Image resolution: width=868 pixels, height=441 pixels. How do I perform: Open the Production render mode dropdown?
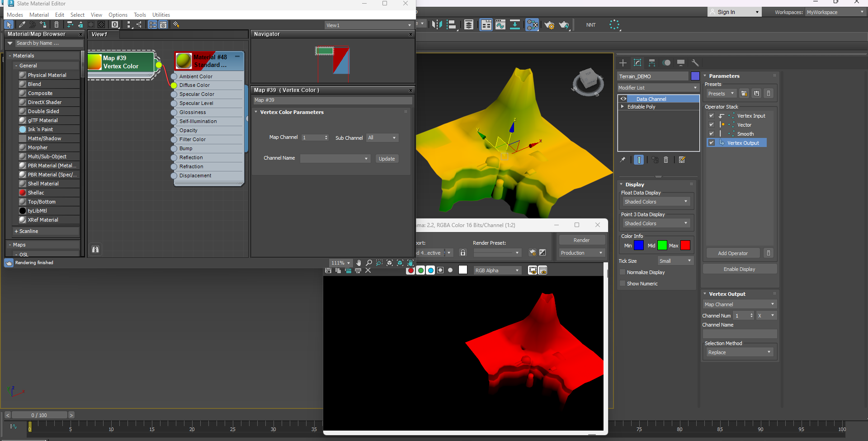(582, 253)
